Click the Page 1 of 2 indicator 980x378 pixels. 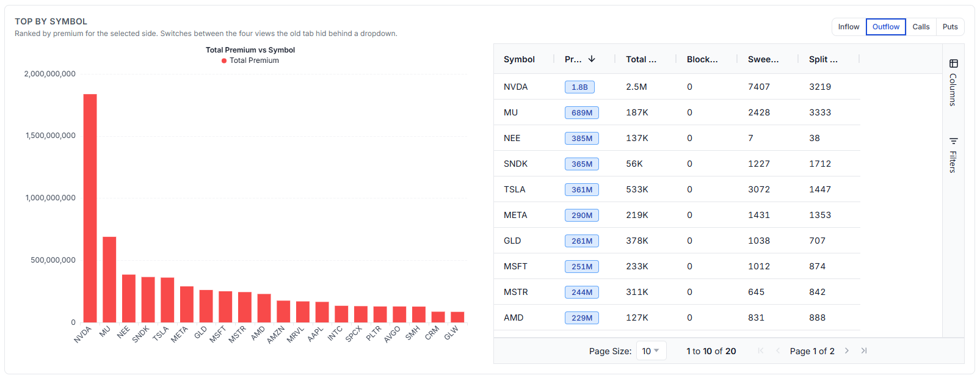[812, 351]
